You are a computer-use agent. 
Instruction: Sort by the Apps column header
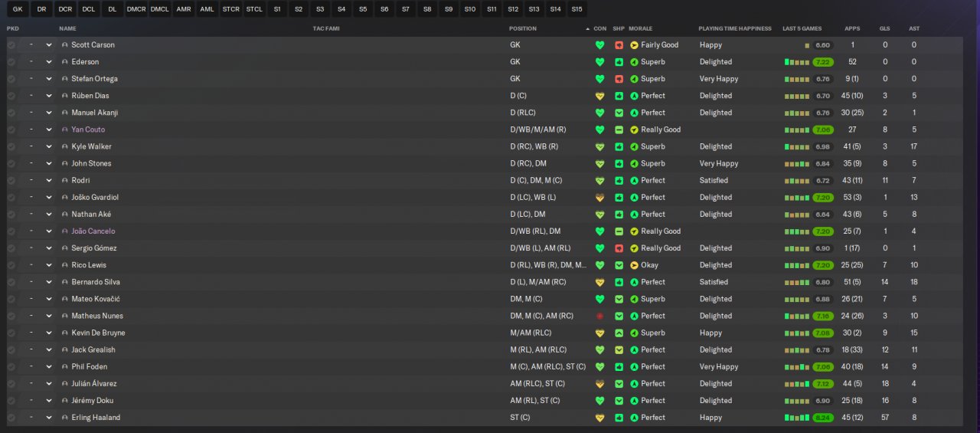click(x=852, y=28)
